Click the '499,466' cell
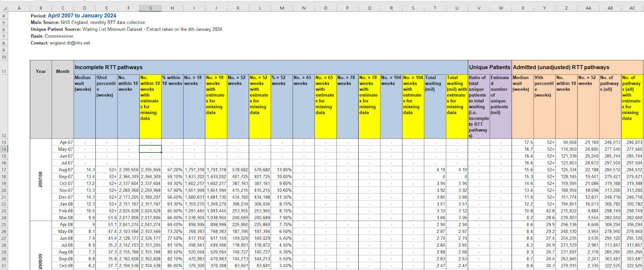Screen dimensions: 644x270 click(x=216, y=245)
